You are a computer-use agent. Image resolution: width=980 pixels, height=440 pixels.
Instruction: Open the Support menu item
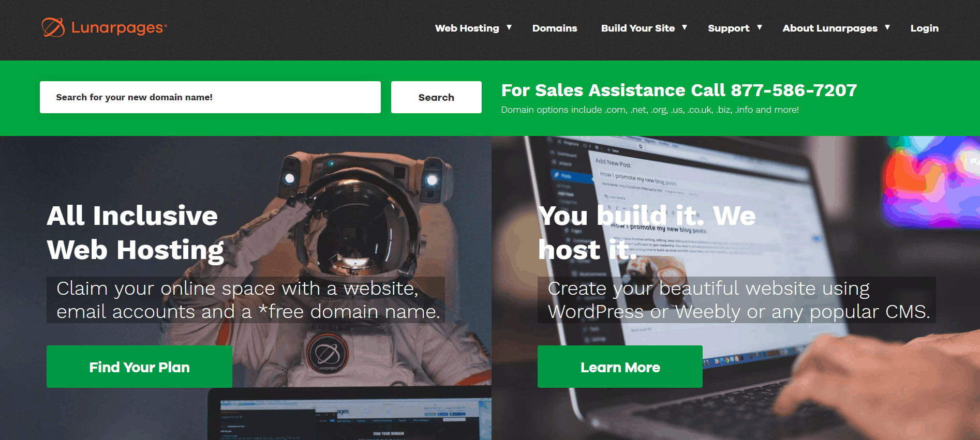point(729,28)
